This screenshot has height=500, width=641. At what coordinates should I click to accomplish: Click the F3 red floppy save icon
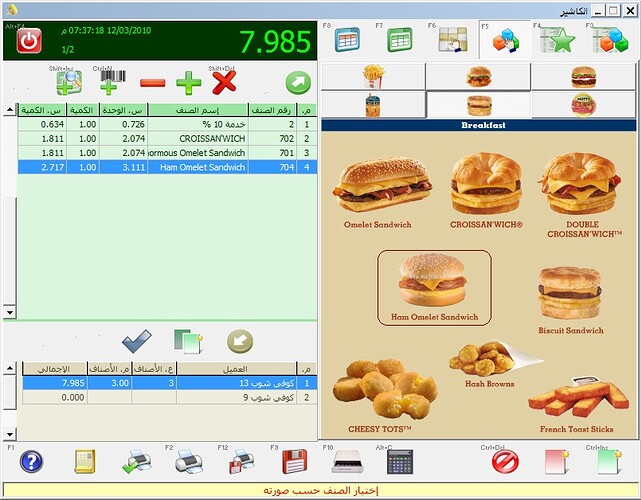[294, 462]
